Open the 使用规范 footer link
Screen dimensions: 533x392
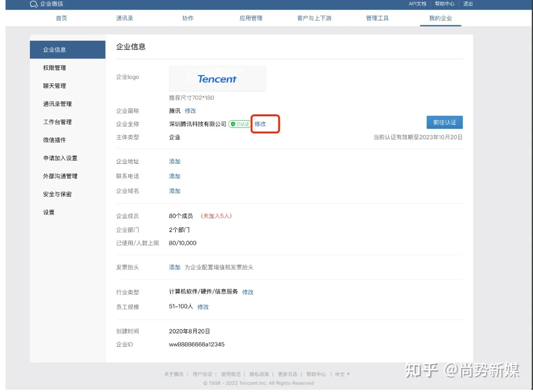click(x=231, y=374)
